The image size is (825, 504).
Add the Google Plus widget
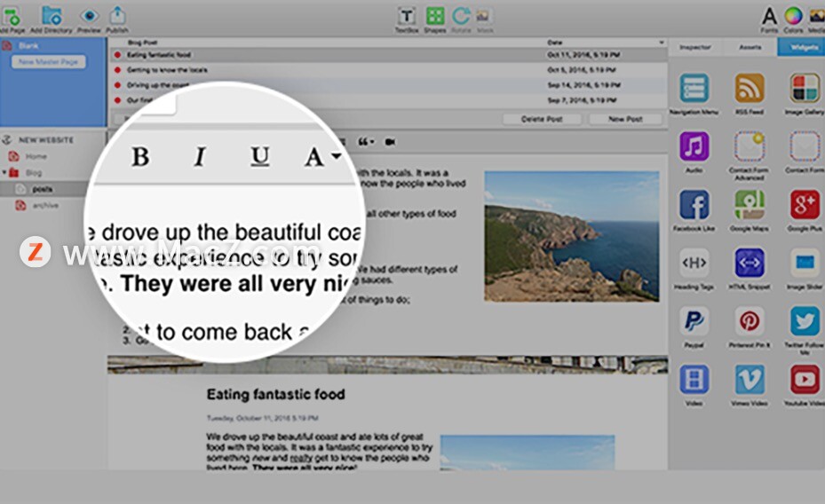pyautogui.click(x=805, y=204)
